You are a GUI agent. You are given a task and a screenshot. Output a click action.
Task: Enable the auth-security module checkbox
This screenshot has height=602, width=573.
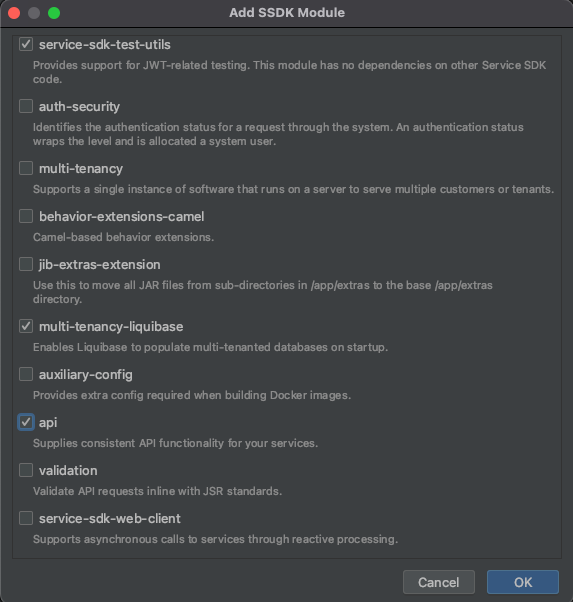(26, 106)
